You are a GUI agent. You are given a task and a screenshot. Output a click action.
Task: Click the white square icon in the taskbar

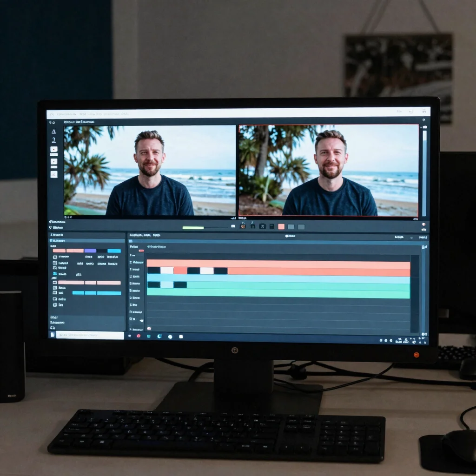(181, 337)
